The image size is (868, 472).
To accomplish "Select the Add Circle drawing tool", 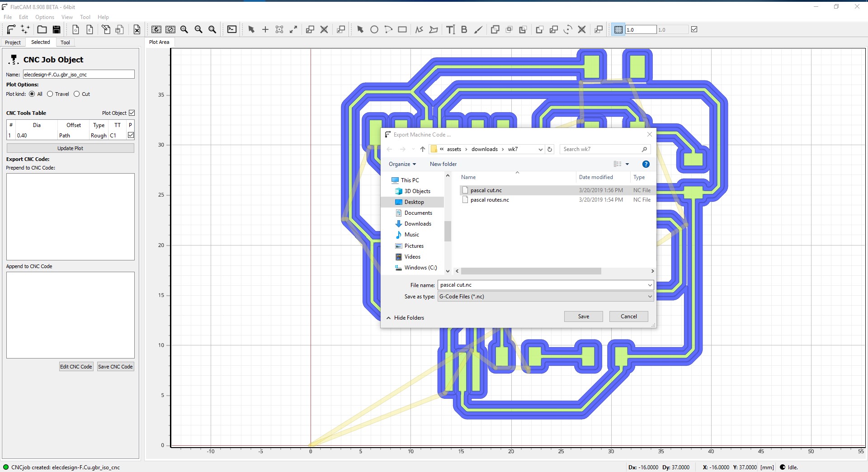I will click(x=374, y=30).
